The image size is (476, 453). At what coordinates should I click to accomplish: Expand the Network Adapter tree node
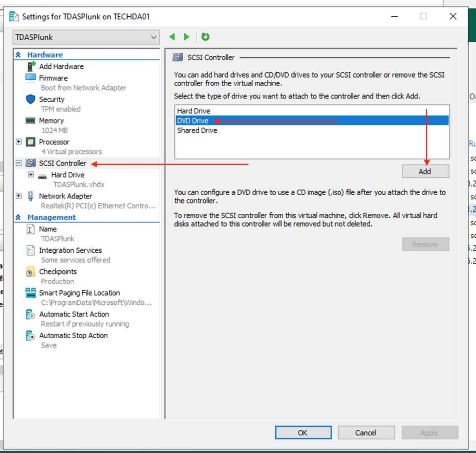(19, 196)
